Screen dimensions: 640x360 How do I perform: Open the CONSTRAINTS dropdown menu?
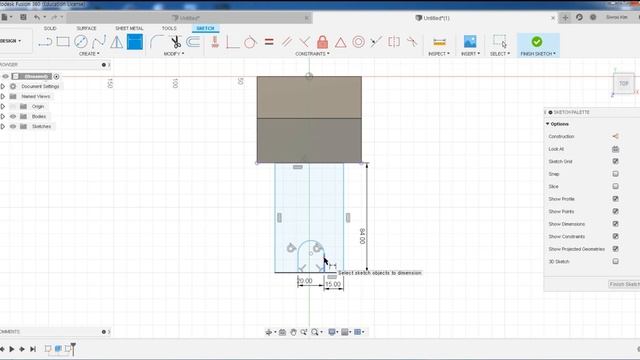tap(312, 54)
